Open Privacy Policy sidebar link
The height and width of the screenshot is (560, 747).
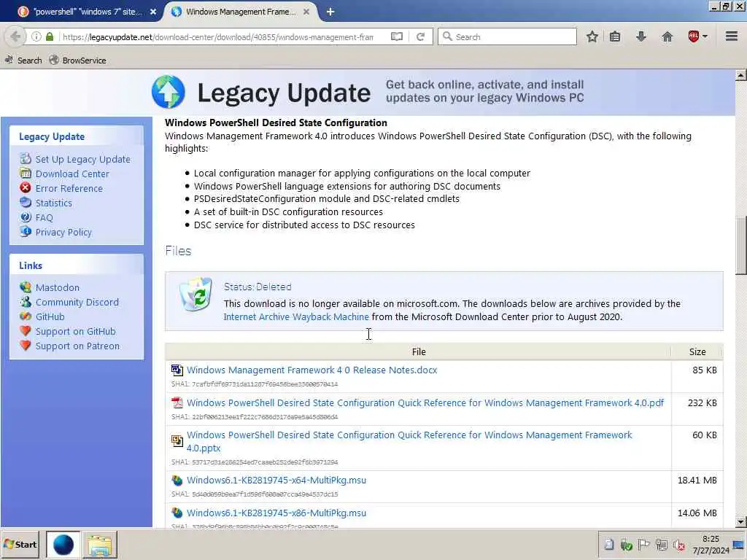64,233
